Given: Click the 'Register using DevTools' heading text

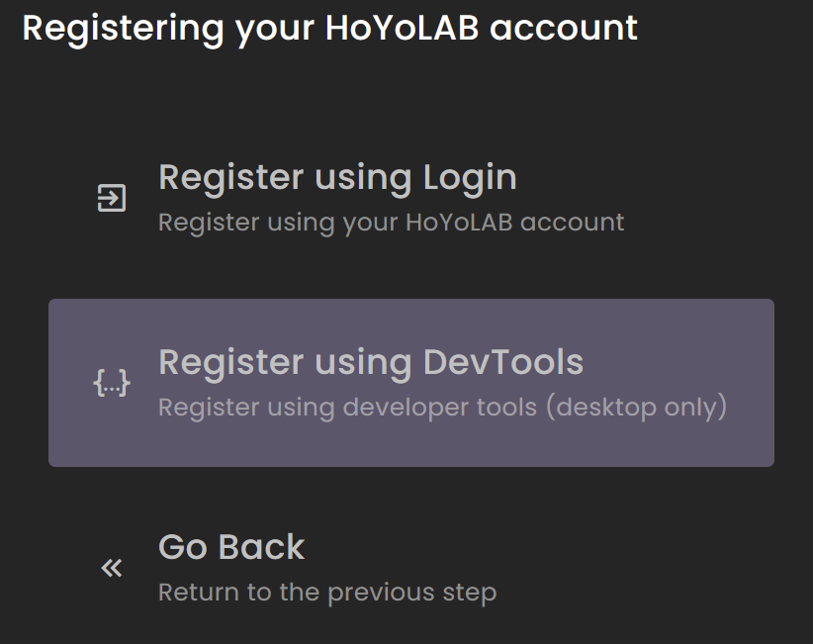Looking at the screenshot, I should [370, 362].
